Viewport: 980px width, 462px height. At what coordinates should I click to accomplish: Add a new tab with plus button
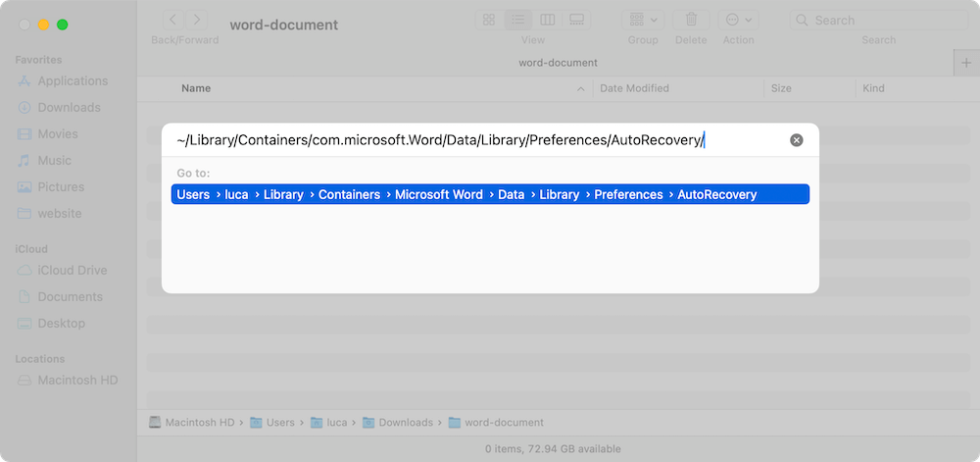pyautogui.click(x=966, y=63)
